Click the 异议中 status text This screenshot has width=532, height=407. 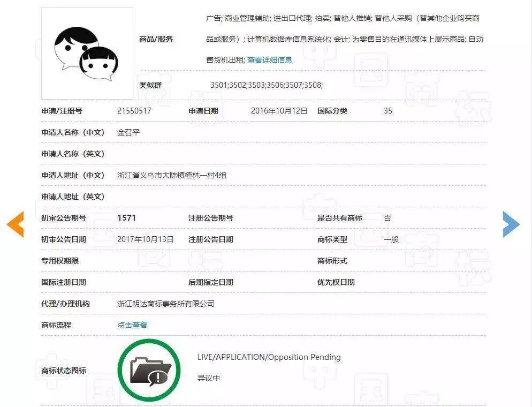click(209, 378)
